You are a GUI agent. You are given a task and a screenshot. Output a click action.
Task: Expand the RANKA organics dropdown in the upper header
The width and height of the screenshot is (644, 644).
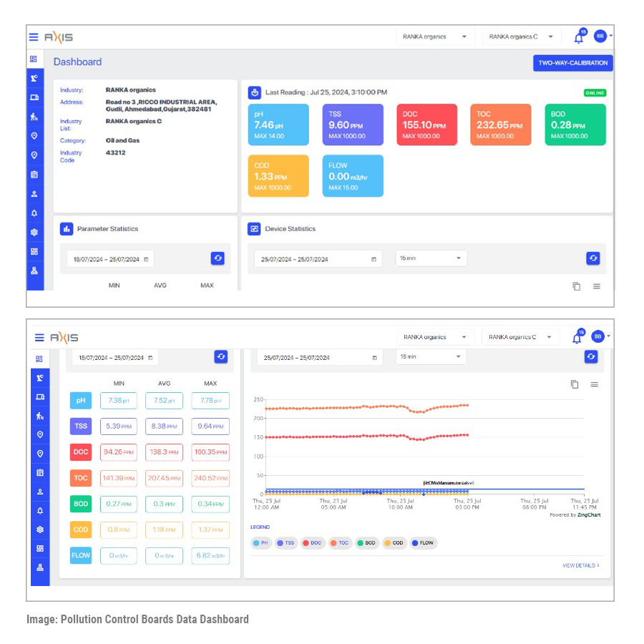click(x=435, y=36)
